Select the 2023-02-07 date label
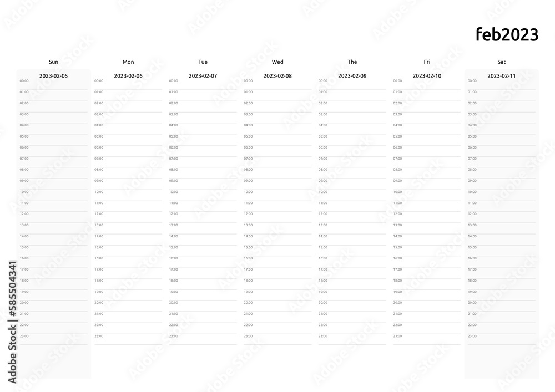This screenshot has width=555, height=392. pos(203,75)
